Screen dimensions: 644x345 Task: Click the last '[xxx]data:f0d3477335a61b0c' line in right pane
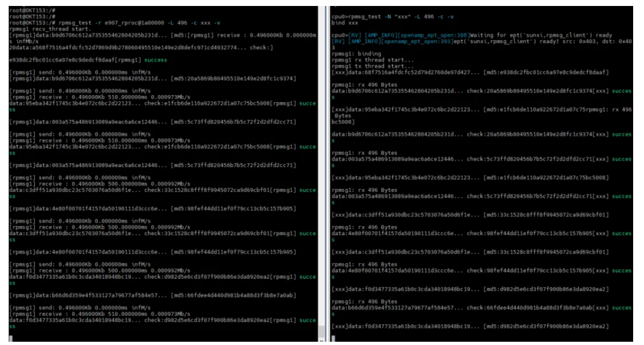[413, 327]
